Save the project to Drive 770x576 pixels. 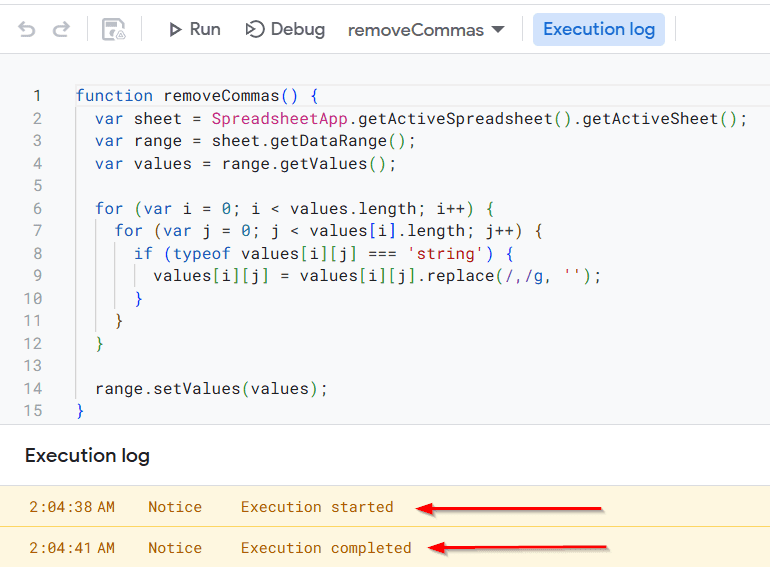(x=113, y=29)
